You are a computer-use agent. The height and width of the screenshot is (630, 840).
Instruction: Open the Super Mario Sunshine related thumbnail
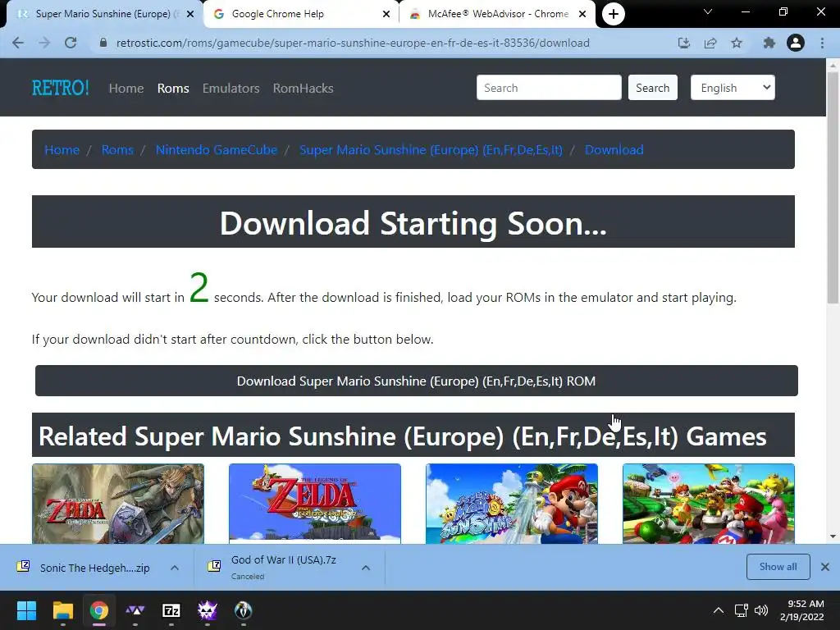[512, 504]
